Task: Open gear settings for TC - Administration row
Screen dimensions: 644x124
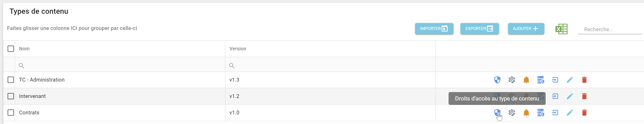Action: [511, 80]
